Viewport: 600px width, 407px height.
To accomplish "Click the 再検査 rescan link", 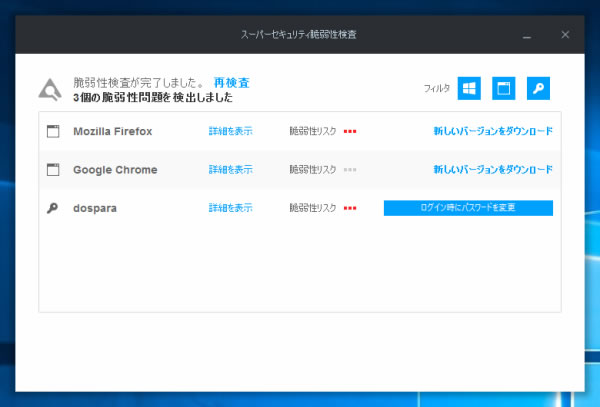I will click(x=232, y=83).
